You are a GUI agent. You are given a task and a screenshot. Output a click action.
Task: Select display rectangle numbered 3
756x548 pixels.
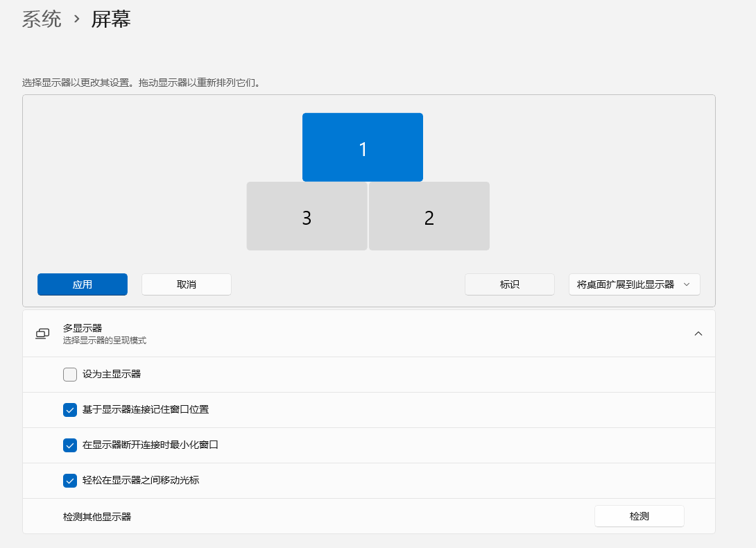tap(307, 216)
